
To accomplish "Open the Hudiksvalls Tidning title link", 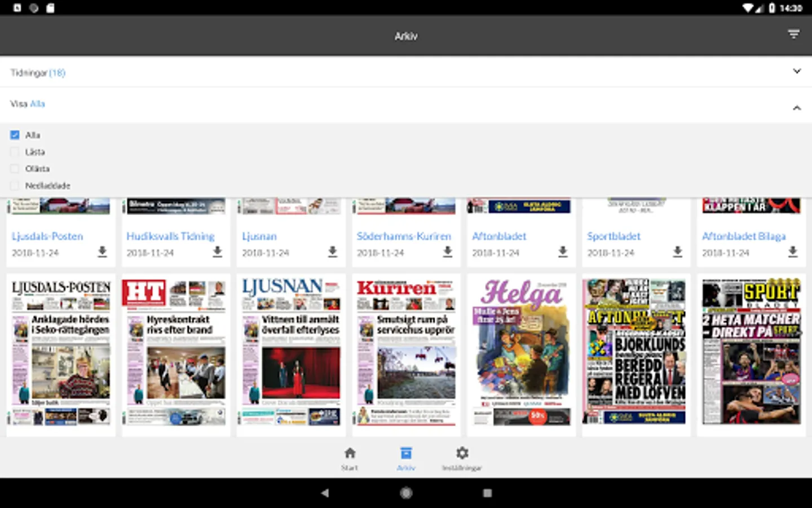I will click(x=170, y=236).
